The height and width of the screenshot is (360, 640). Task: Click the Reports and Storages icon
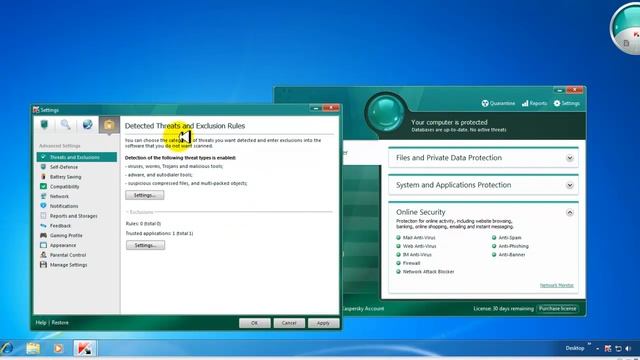tap(43, 216)
